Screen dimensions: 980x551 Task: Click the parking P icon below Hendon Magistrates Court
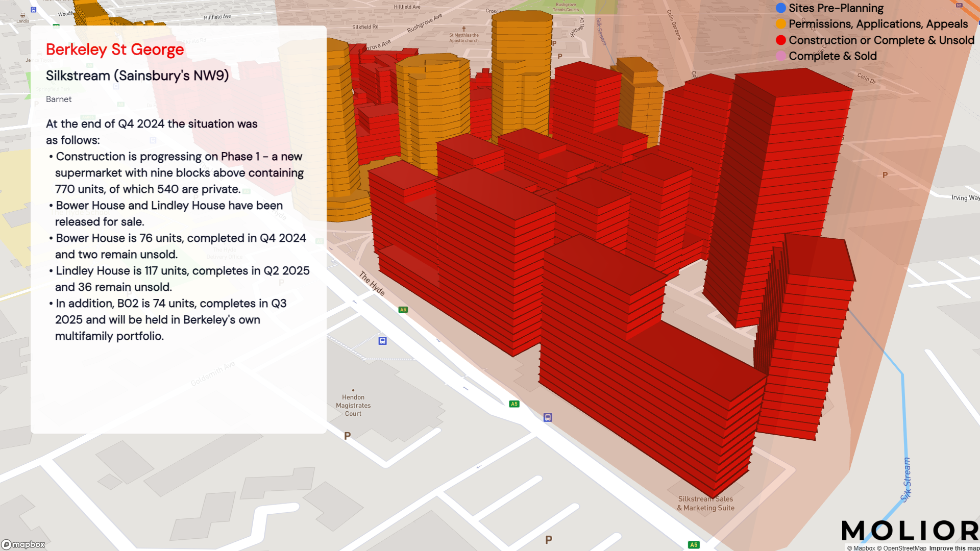click(x=348, y=436)
